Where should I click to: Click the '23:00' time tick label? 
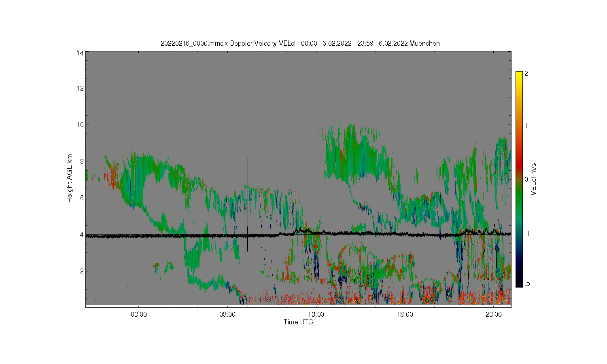[493, 314]
